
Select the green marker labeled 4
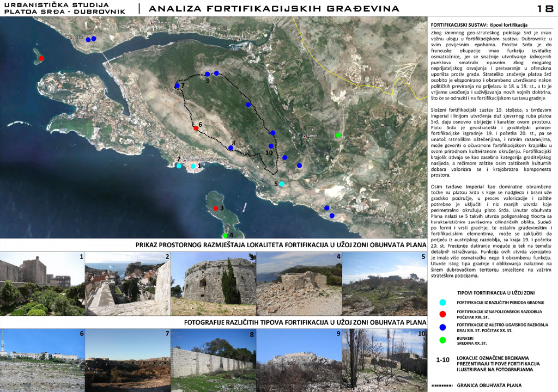pyautogui.click(x=225, y=235)
